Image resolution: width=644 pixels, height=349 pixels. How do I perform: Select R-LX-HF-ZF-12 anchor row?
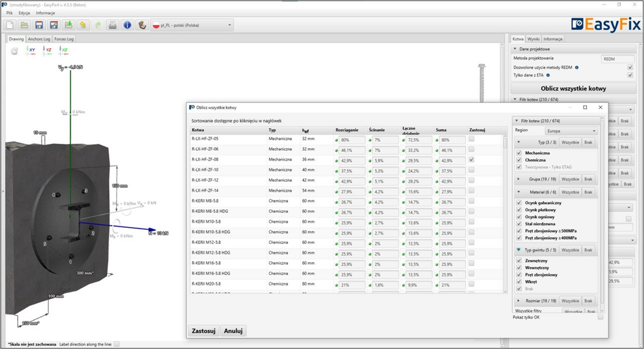pyautogui.click(x=347, y=180)
